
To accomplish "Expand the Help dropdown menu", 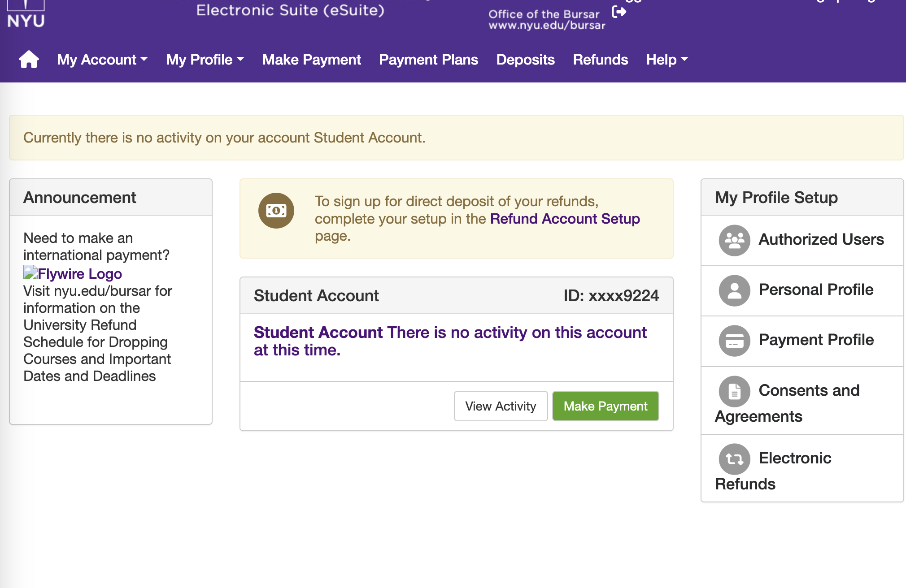I will [x=667, y=60].
